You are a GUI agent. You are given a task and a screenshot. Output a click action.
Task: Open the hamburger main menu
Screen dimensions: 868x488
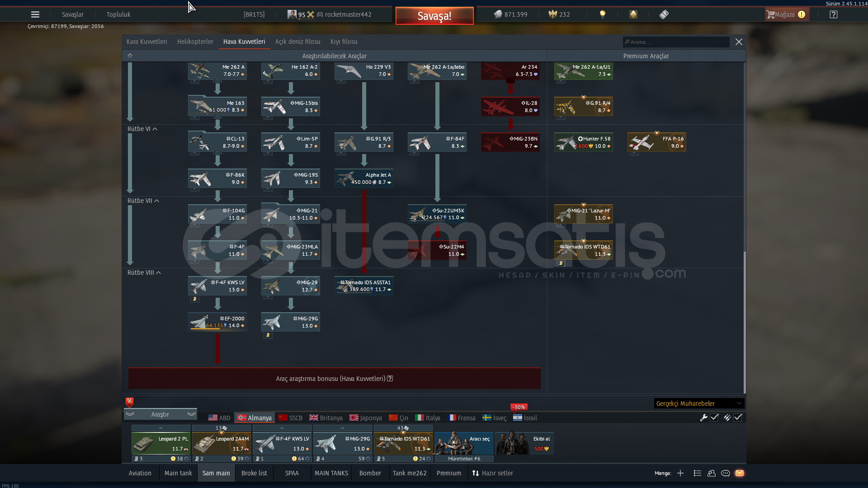(35, 14)
